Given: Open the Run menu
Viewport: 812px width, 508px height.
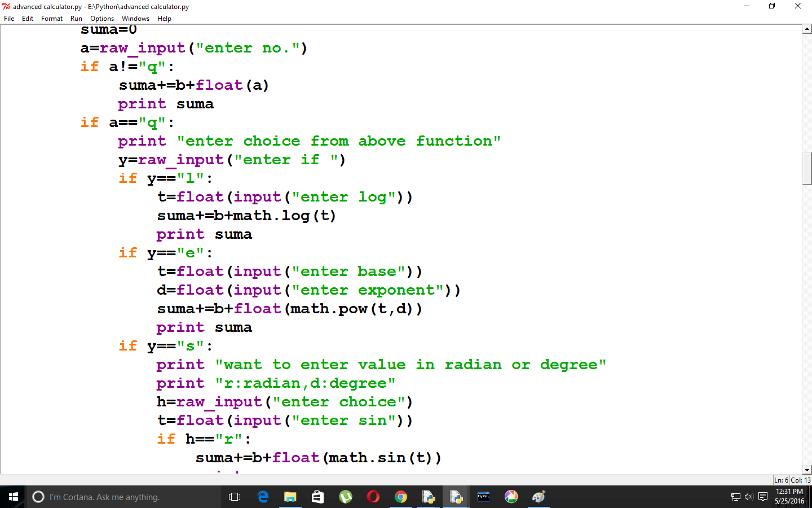Looking at the screenshot, I should (x=76, y=19).
